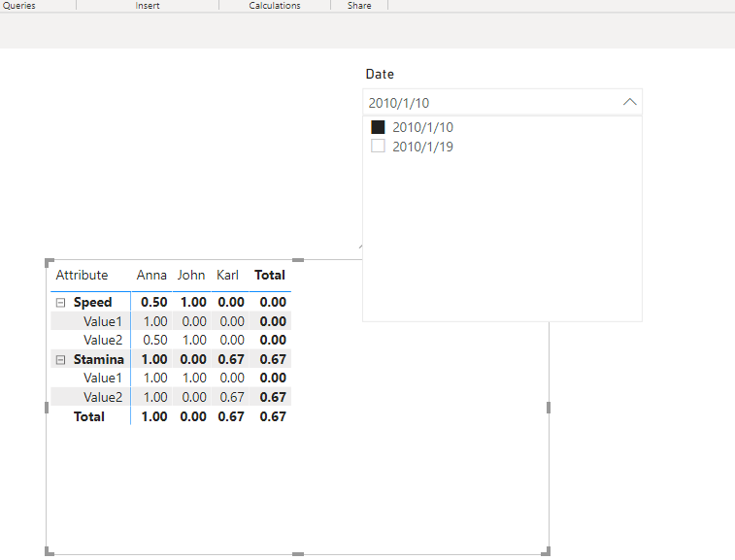Collapse the Speed row group
735x560 pixels.
click(x=60, y=303)
